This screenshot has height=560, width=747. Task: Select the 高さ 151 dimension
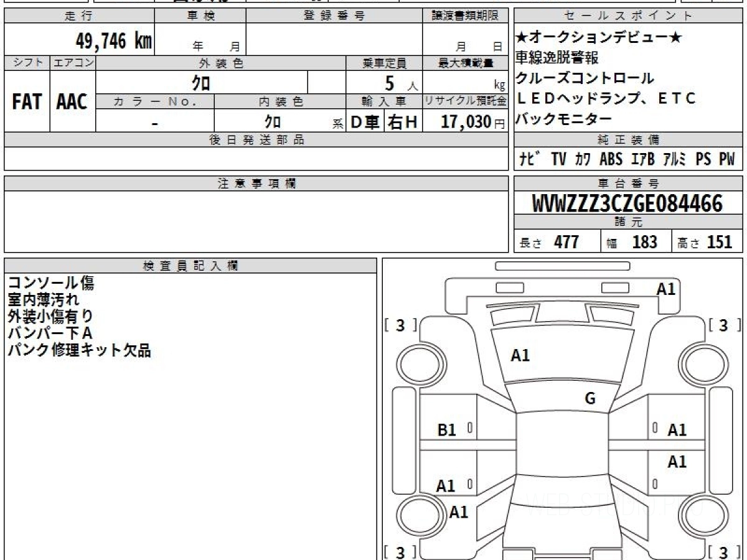pyautogui.click(x=705, y=242)
